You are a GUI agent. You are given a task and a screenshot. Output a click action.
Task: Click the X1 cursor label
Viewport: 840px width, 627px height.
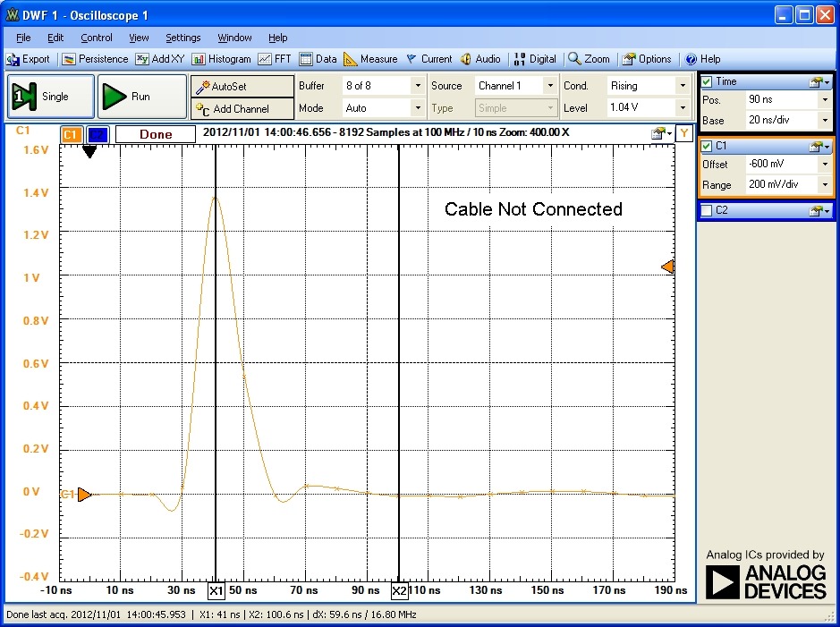click(216, 591)
